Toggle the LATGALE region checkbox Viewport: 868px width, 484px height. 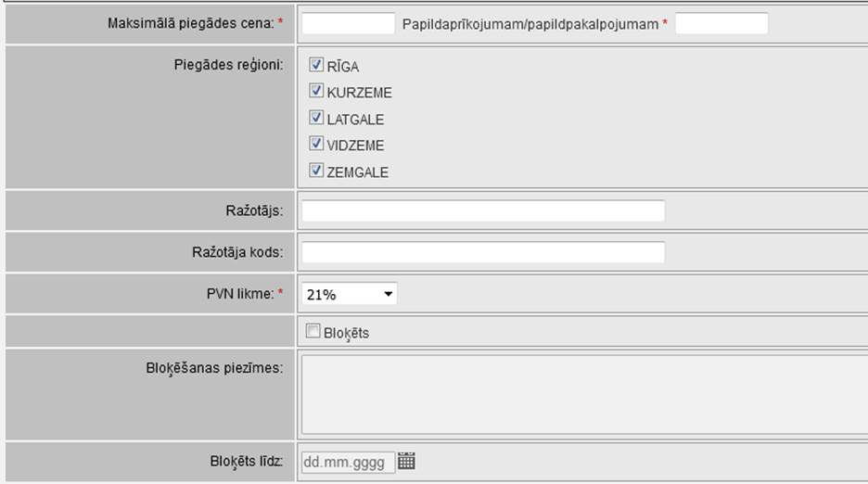[316, 118]
